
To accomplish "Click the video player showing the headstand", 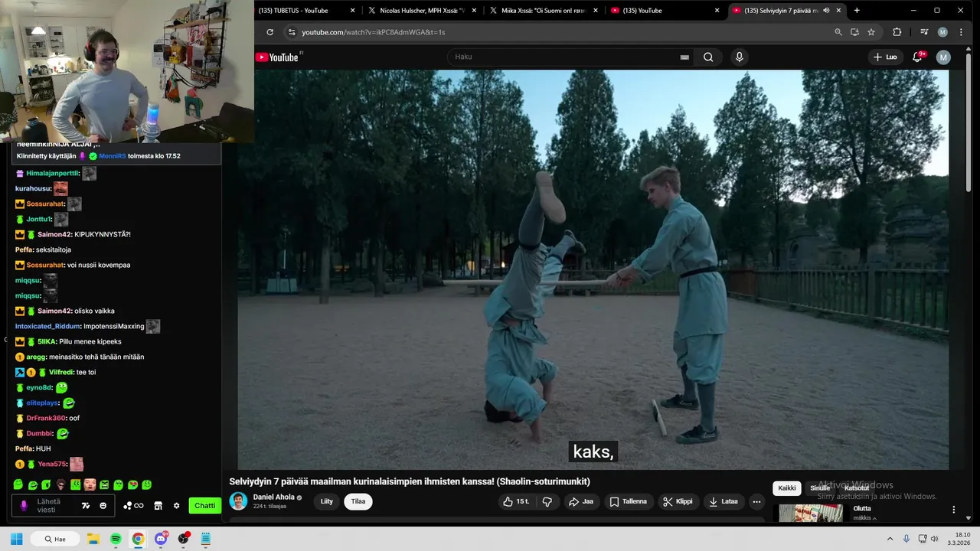I will tap(593, 269).
